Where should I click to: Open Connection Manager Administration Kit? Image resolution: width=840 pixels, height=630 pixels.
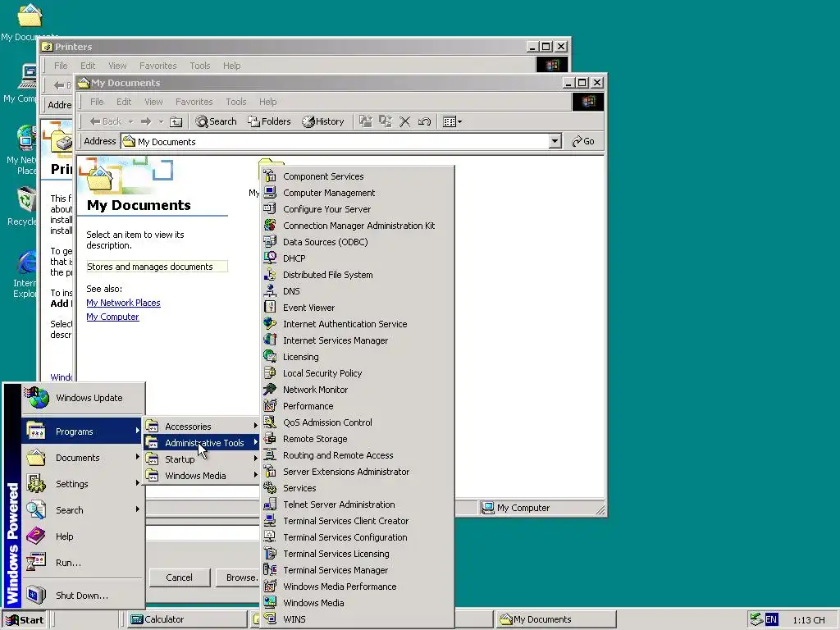click(x=358, y=226)
